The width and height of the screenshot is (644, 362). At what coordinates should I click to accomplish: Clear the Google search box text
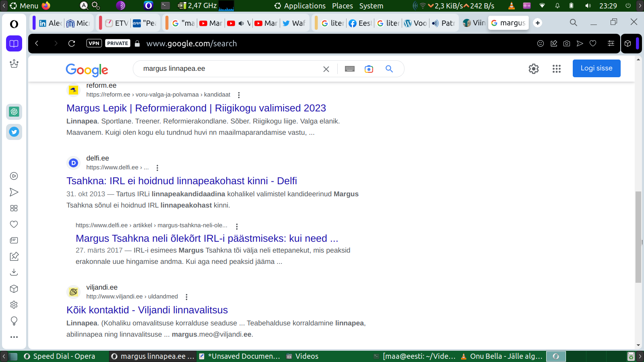click(x=326, y=69)
